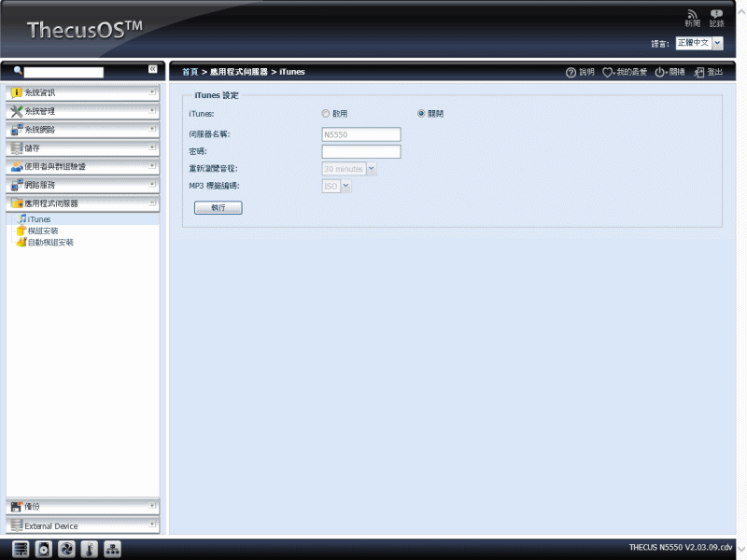This screenshot has height=560, width=747.
Task: Expand the storage section plus
Action: pyautogui.click(x=152, y=147)
